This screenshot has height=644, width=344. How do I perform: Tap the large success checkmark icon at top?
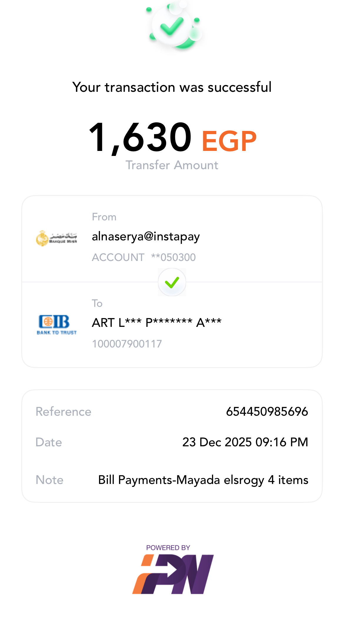click(173, 26)
